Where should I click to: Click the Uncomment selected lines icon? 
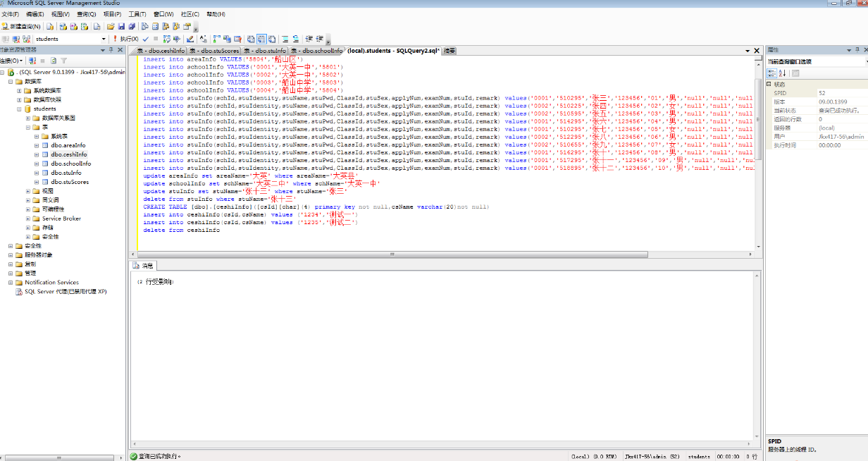296,39
